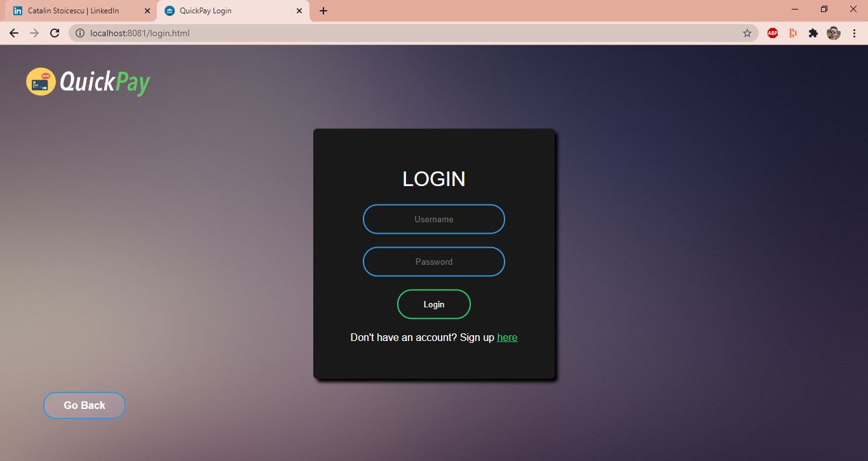Open the Extensions puzzle menu
Image resolution: width=868 pixels, height=461 pixels.
coord(813,33)
